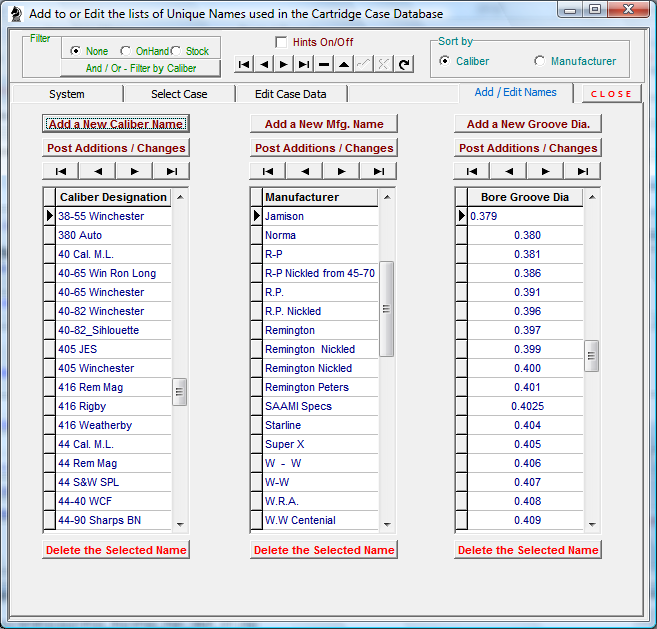
Task: Jump to first manufacturer in Manufacturer navigator
Action: click(268, 171)
